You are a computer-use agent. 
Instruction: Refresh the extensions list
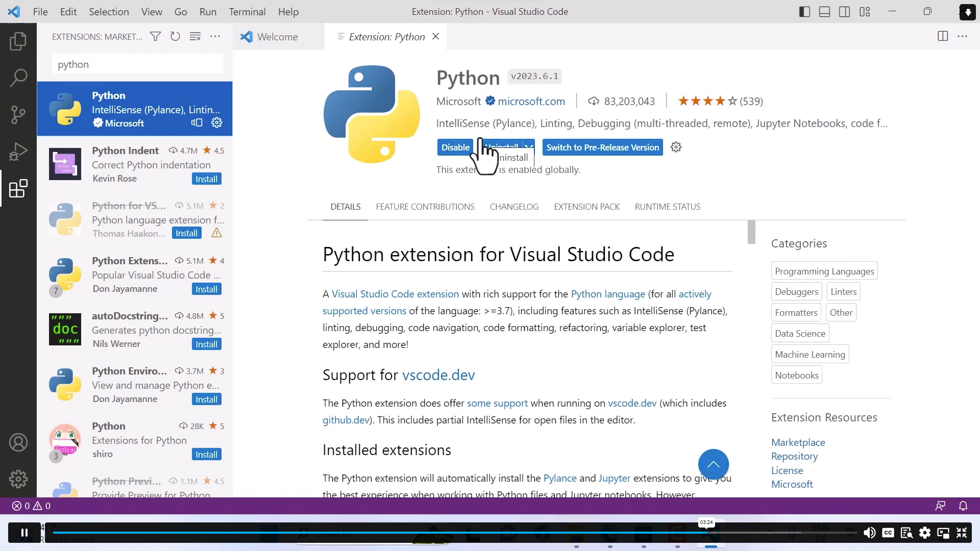175,37
